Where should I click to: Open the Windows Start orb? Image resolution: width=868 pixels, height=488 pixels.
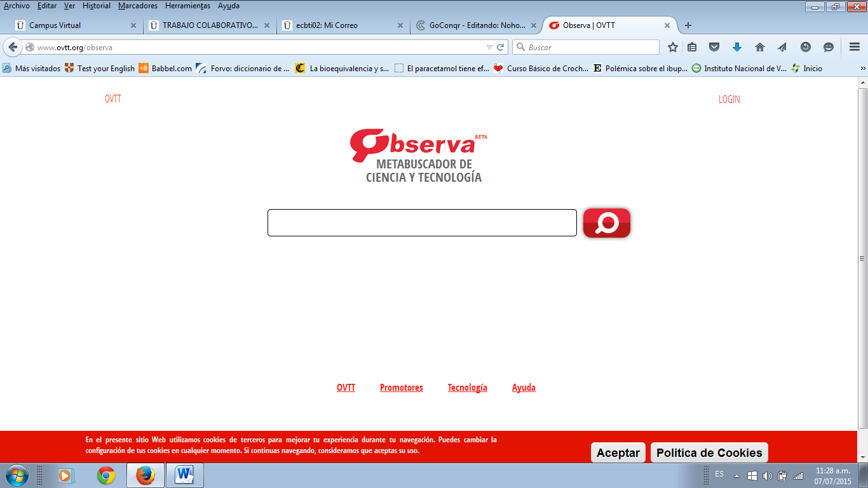[17, 475]
